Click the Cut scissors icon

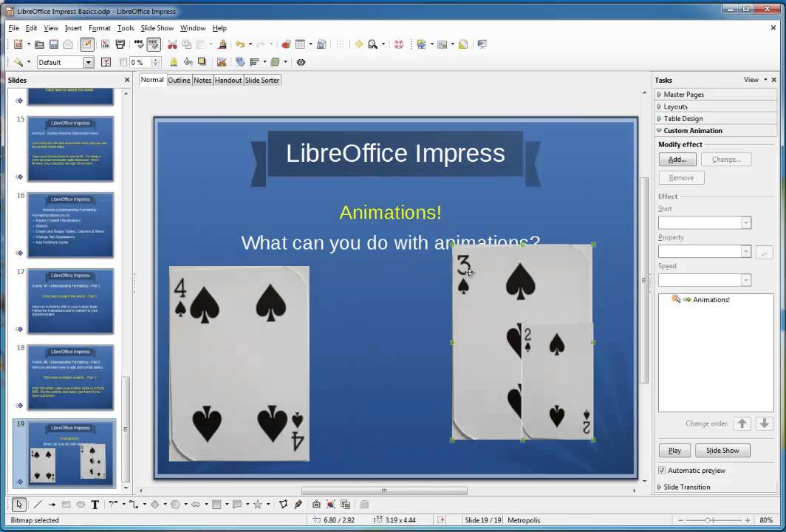172,44
